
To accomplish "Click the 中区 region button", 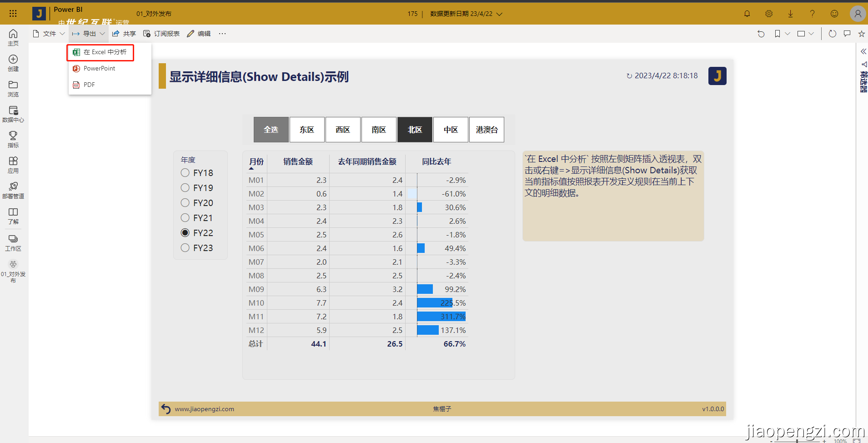I will (451, 130).
